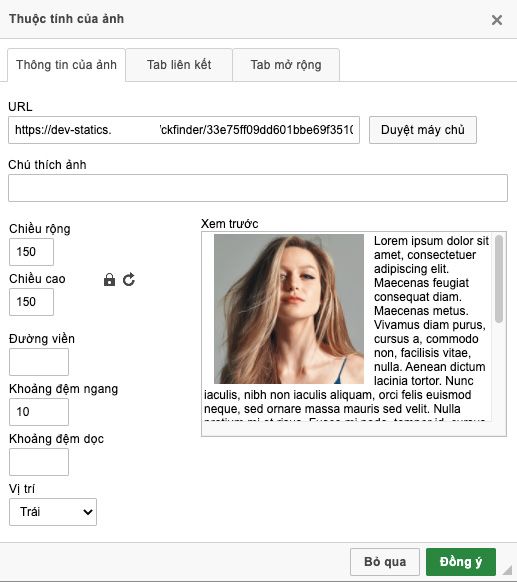The width and height of the screenshot is (517, 582).
Task: Click the Chú thích ảnh text field
Action: [258, 188]
